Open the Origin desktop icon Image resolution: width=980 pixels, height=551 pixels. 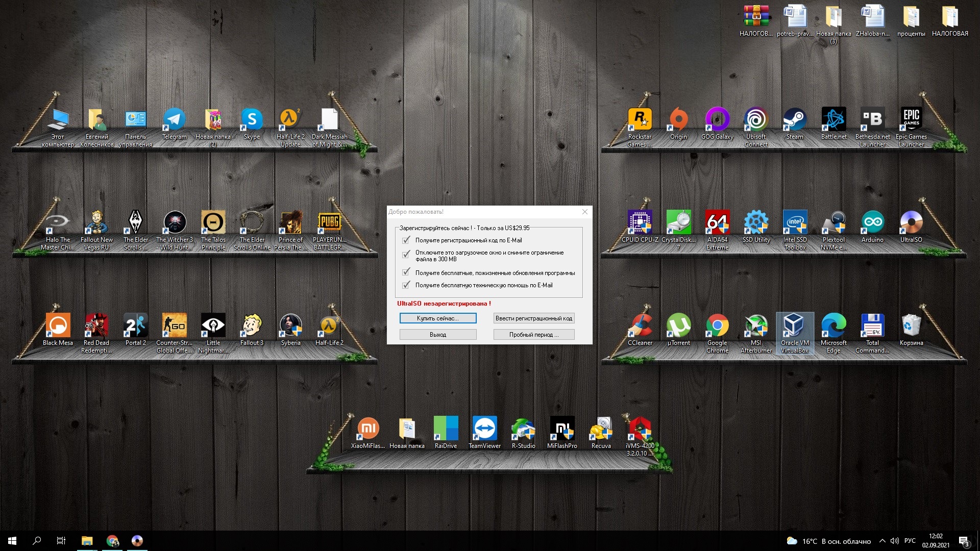click(x=679, y=124)
